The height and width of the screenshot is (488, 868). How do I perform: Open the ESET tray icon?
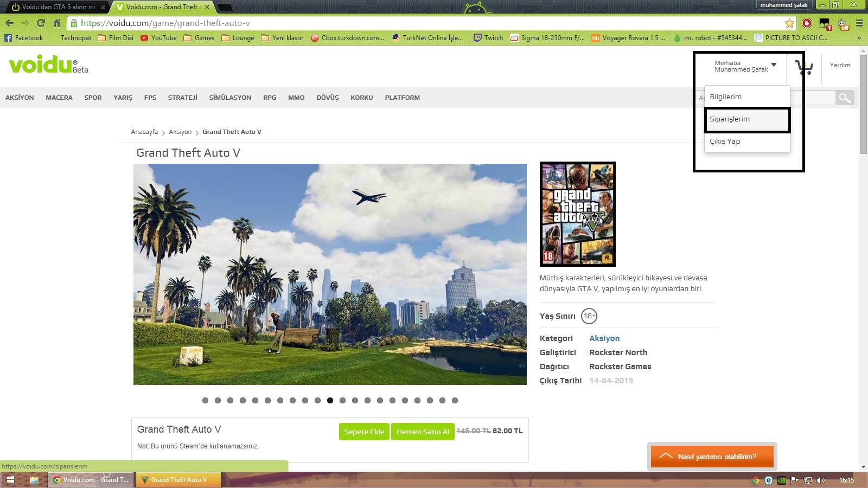coord(768,480)
